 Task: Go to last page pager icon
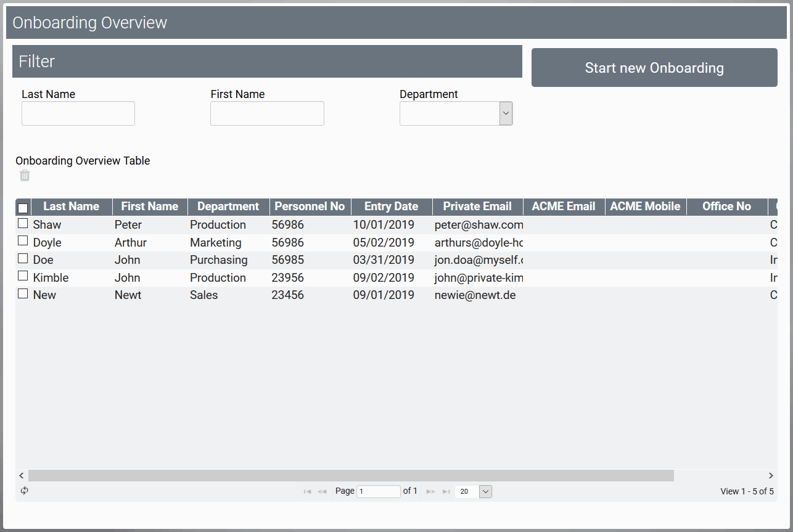[446, 491]
